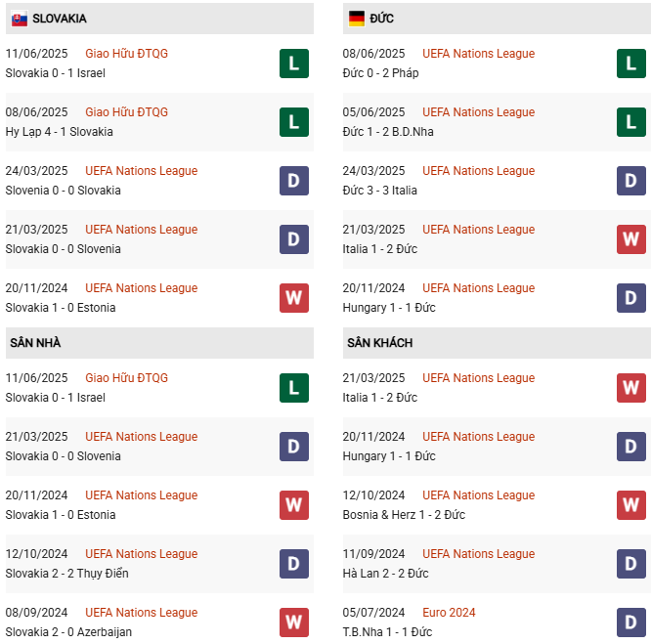Viewport: 651px width, 644px height.
Task: Select the Sân Nhà section header
Action: click(x=35, y=343)
